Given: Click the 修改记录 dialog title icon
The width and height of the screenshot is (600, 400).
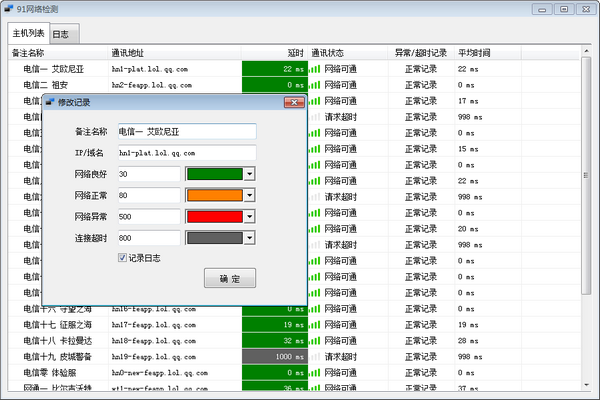Looking at the screenshot, I should click(x=51, y=102).
